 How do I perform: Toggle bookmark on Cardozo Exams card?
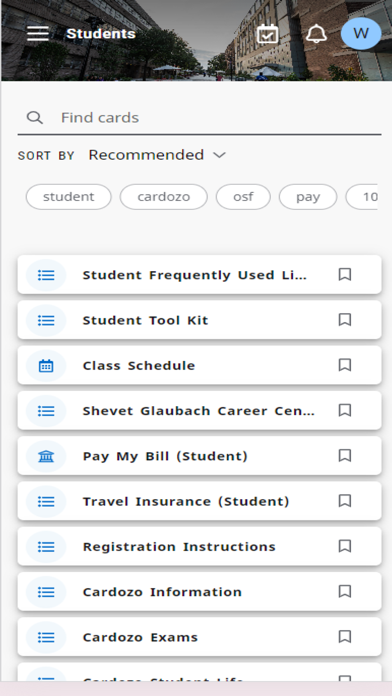pyautogui.click(x=345, y=637)
